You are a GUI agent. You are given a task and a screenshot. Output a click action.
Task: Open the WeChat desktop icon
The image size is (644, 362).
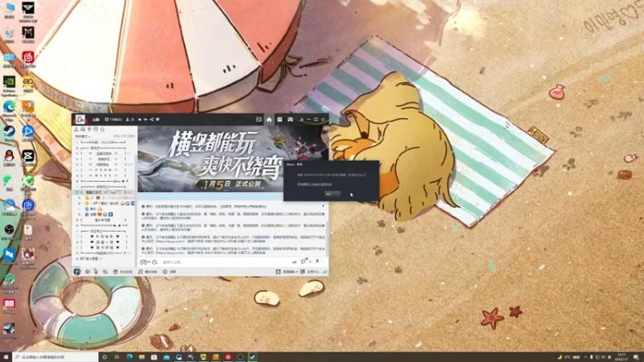9,183
